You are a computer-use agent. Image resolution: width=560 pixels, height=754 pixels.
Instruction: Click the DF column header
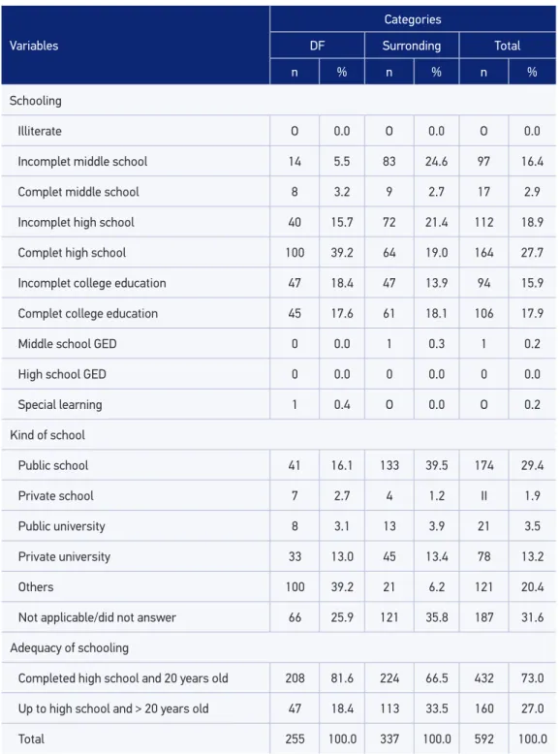point(317,46)
